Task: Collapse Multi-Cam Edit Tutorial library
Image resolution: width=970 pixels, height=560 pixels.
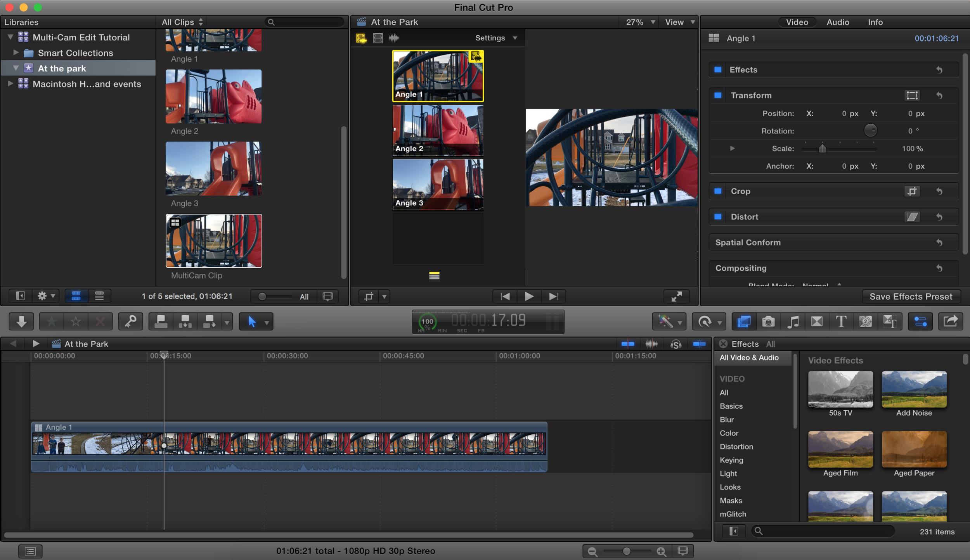Action: tap(10, 37)
